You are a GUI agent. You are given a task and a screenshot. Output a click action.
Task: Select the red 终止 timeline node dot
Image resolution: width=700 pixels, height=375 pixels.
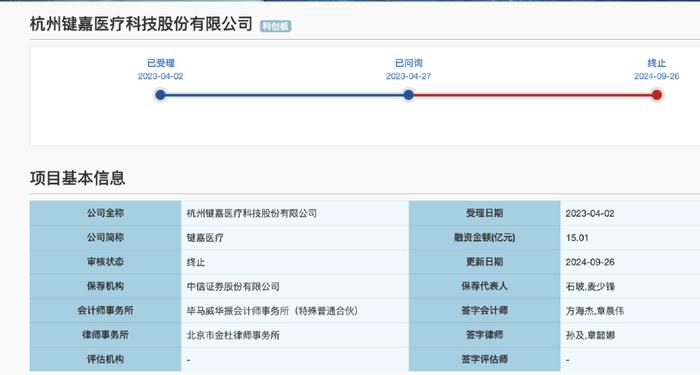tap(656, 95)
